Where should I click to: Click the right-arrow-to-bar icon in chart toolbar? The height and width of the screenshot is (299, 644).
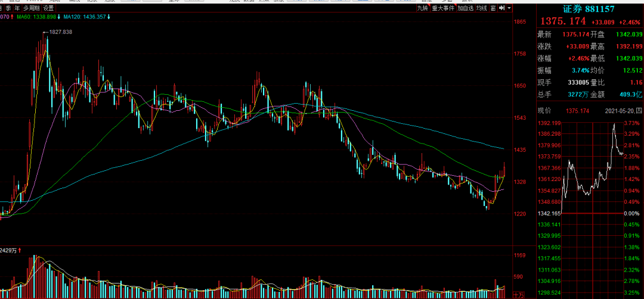pyautogui.click(x=501, y=8)
